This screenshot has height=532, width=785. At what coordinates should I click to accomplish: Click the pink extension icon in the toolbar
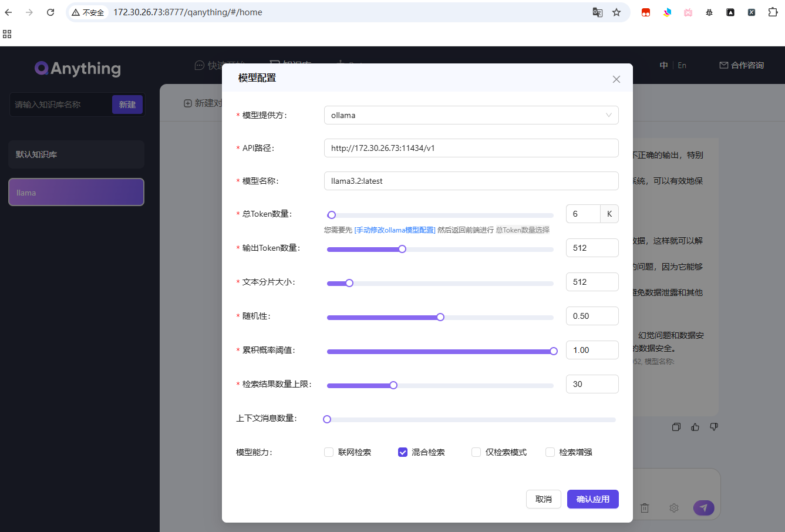tap(688, 12)
